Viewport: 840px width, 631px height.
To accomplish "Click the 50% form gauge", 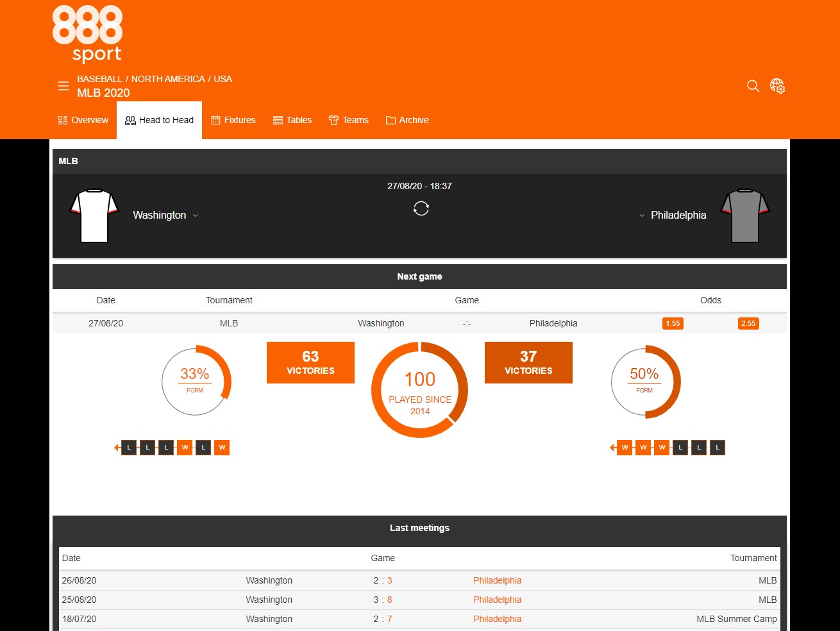I will (x=645, y=381).
